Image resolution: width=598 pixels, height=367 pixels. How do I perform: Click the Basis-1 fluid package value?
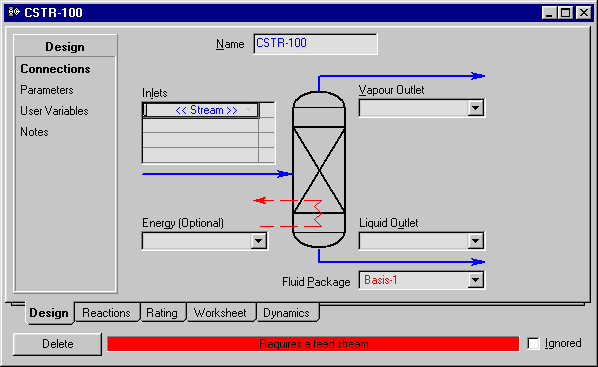[x=381, y=280]
